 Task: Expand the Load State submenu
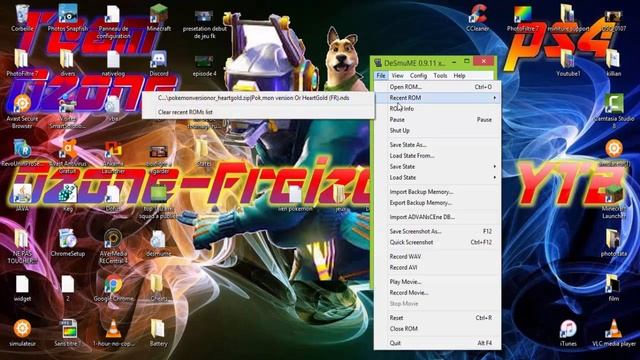[x=438, y=178]
